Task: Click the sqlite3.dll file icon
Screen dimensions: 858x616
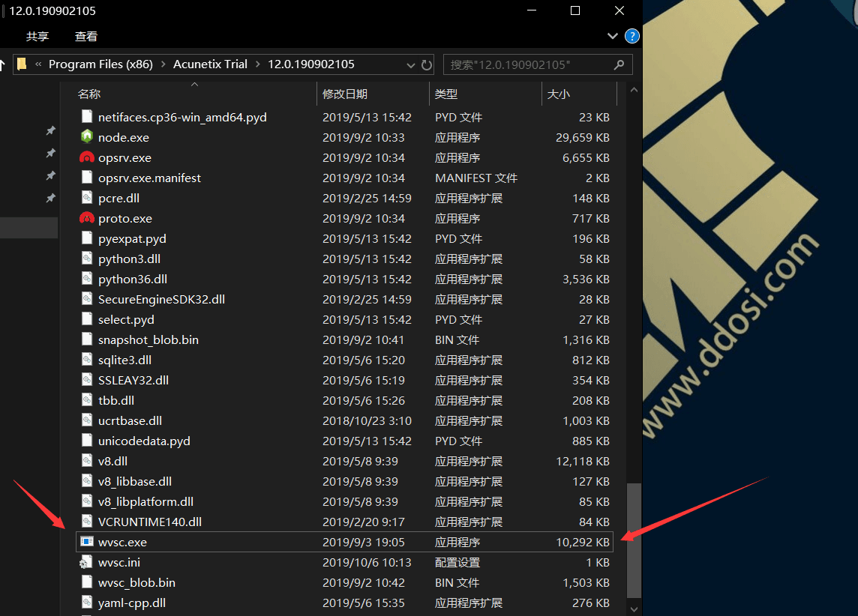Action: (86, 359)
